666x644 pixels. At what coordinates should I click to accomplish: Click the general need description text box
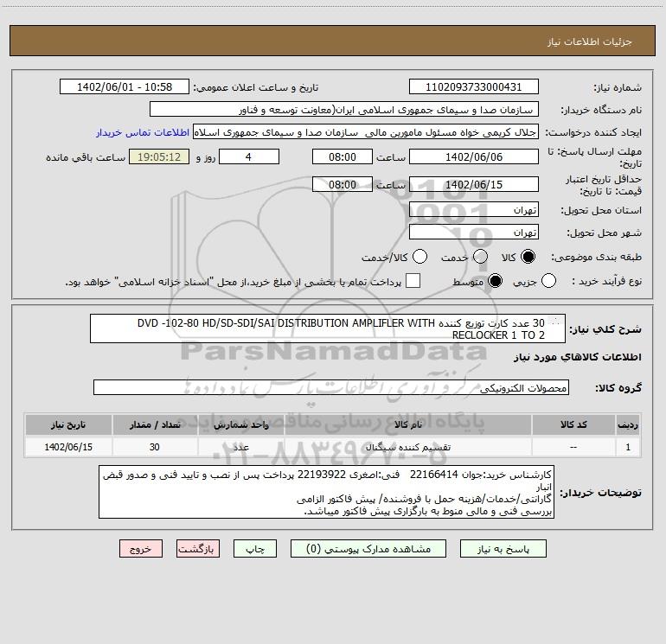[x=328, y=328]
